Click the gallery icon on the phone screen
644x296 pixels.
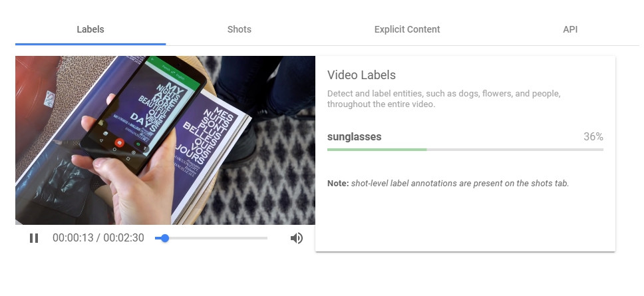[106, 134]
